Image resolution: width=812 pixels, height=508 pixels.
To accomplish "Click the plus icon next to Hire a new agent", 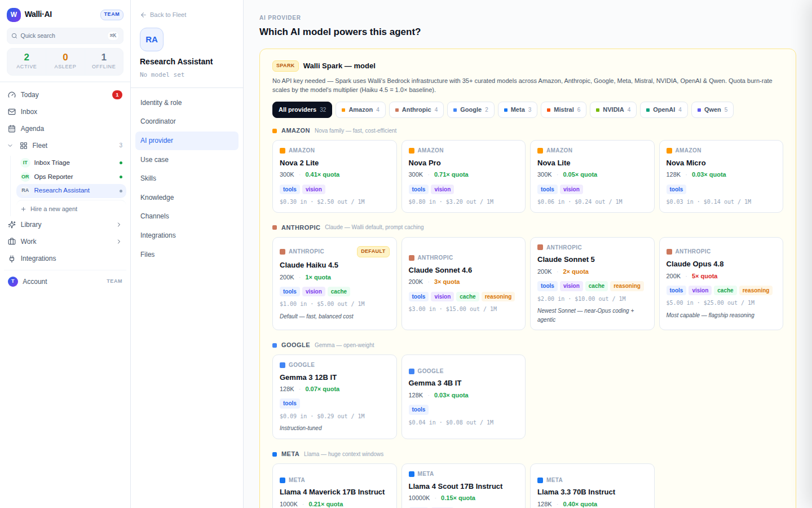I will click(24, 209).
